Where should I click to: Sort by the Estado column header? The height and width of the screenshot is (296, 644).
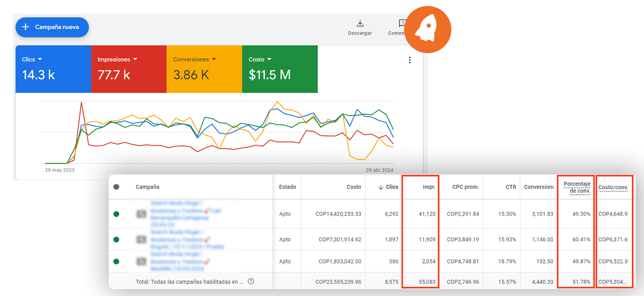tap(288, 187)
